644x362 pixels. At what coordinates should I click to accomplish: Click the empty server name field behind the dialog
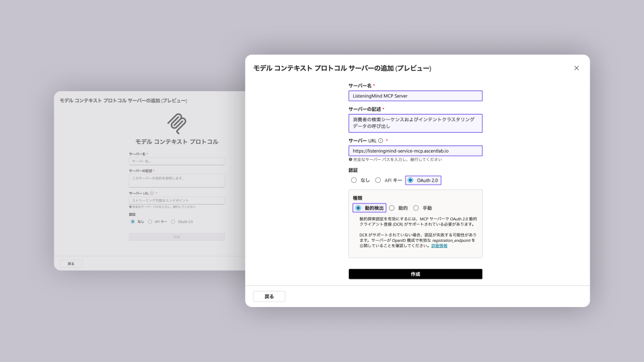tap(176, 161)
